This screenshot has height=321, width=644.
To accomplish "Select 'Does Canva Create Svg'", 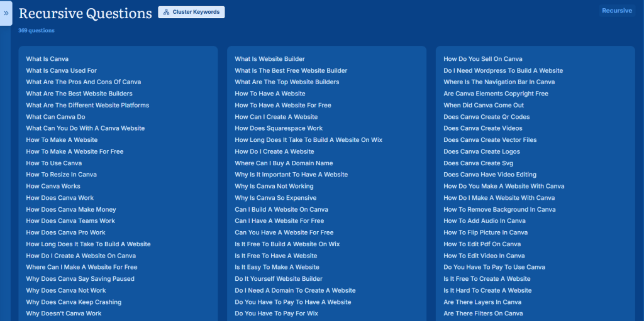I will pos(479,163).
